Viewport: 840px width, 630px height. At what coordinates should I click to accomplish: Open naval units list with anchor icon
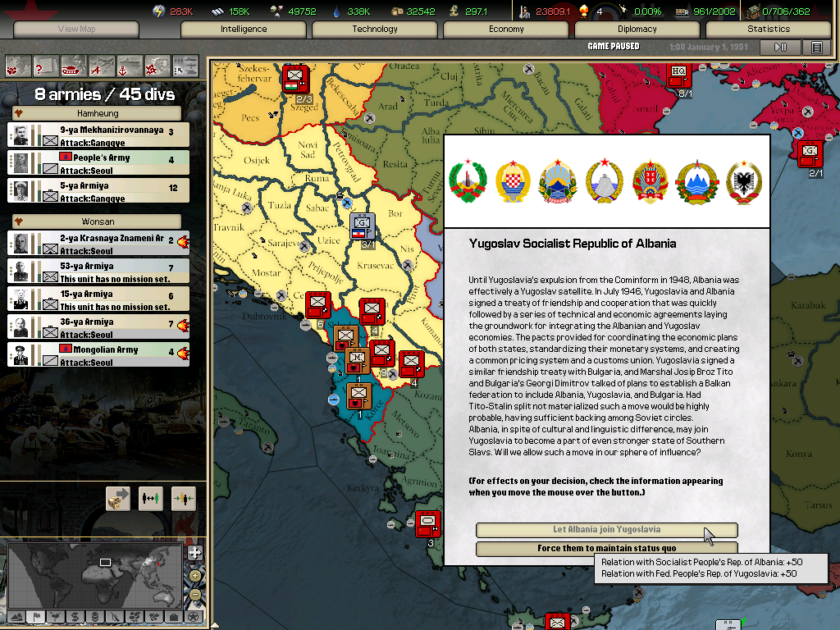130,65
